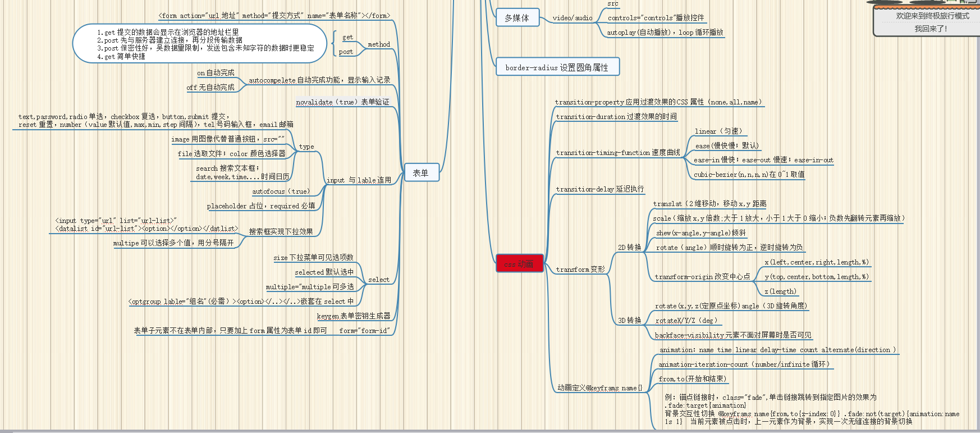Select the 表单 central node
This screenshot has height=433, width=980.
421,172
